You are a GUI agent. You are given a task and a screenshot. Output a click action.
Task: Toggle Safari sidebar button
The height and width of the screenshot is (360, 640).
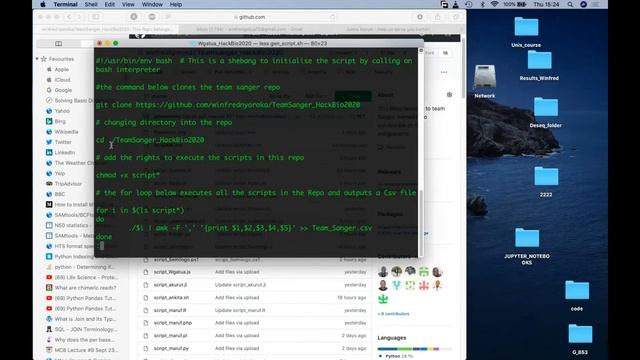[96, 17]
